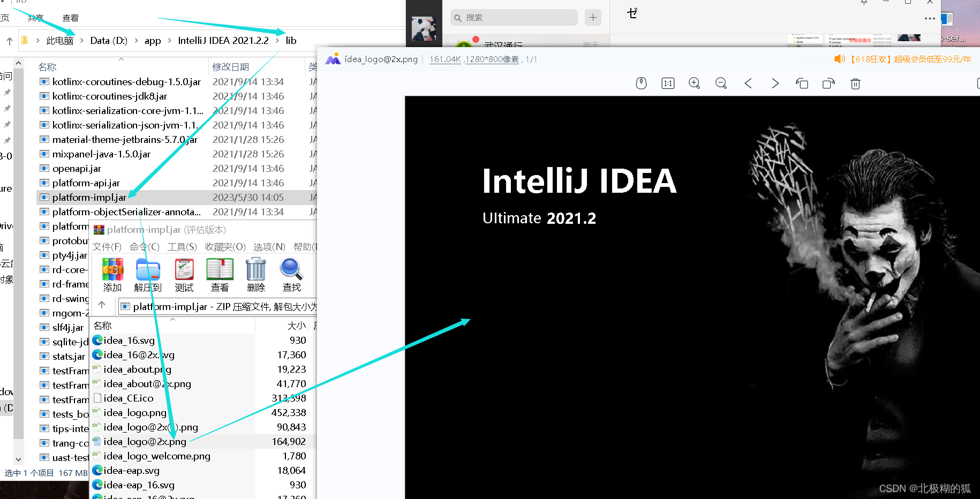Image resolution: width=980 pixels, height=499 pixels.
Task: Open WinRAR 文件(F) menu
Action: (x=107, y=247)
